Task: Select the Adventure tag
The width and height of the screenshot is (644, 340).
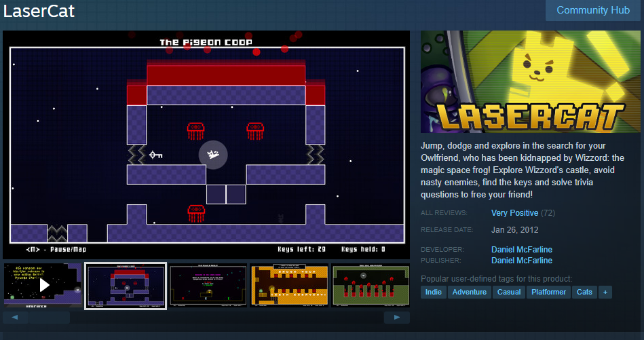Action: 470,292
